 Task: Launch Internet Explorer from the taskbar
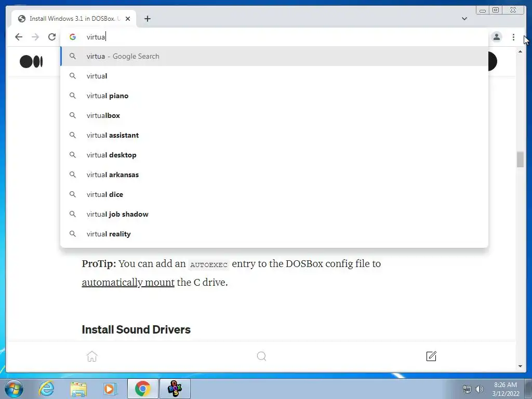pyautogui.click(x=46, y=389)
